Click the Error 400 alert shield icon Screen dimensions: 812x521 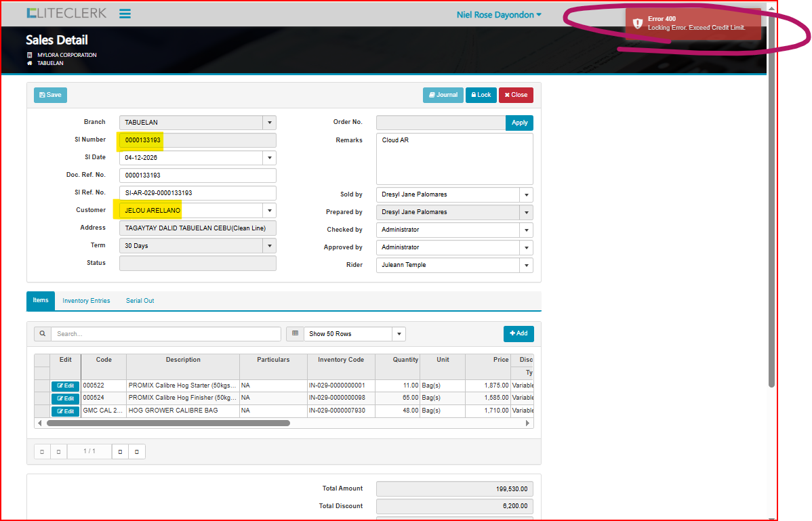pos(637,24)
